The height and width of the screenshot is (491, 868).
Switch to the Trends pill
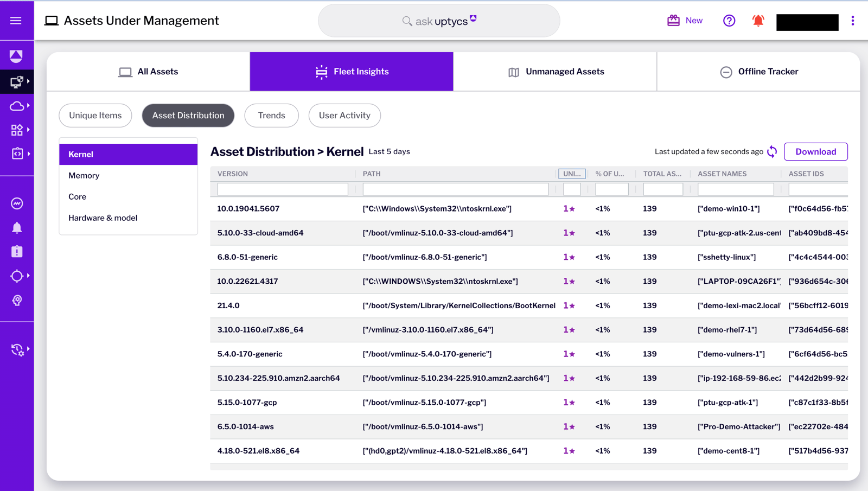[272, 116]
